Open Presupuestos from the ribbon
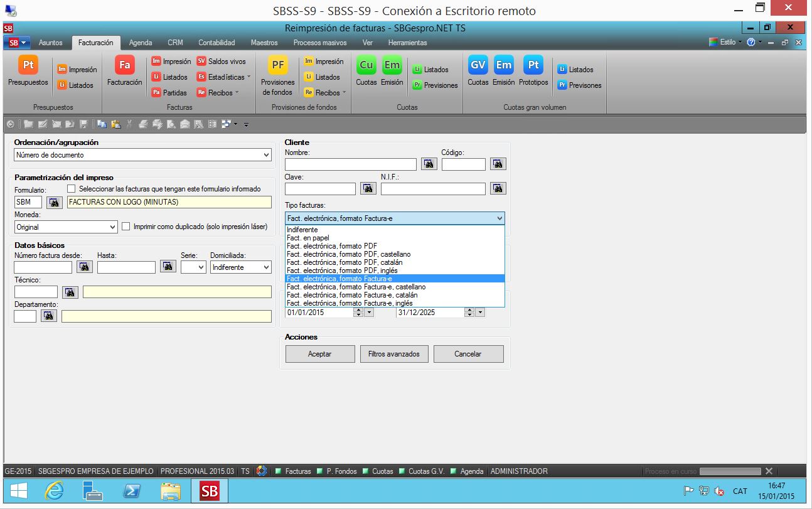812x509 pixels. [x=28, y=71]
